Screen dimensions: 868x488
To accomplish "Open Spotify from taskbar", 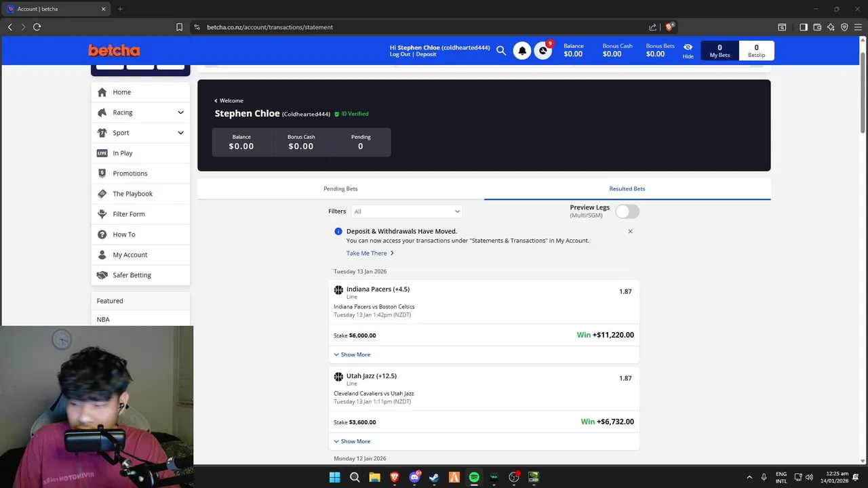I will click(x=474, y=477).
